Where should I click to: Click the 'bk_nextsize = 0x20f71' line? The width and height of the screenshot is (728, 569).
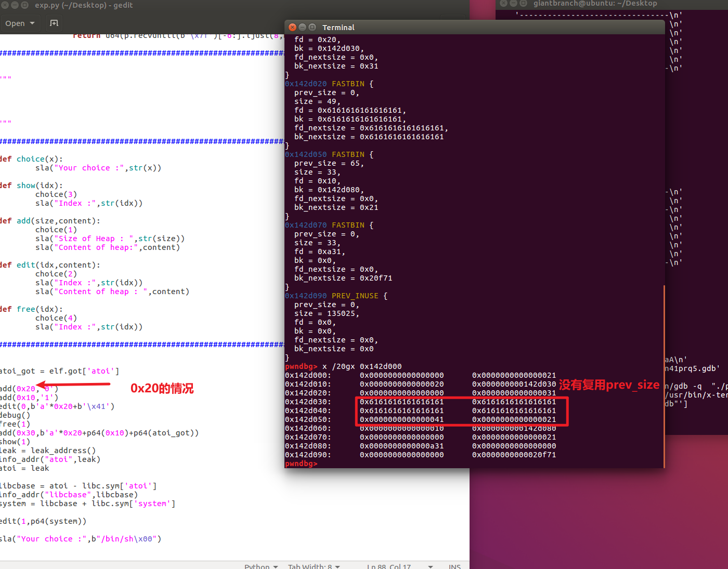tap(343, 278)
